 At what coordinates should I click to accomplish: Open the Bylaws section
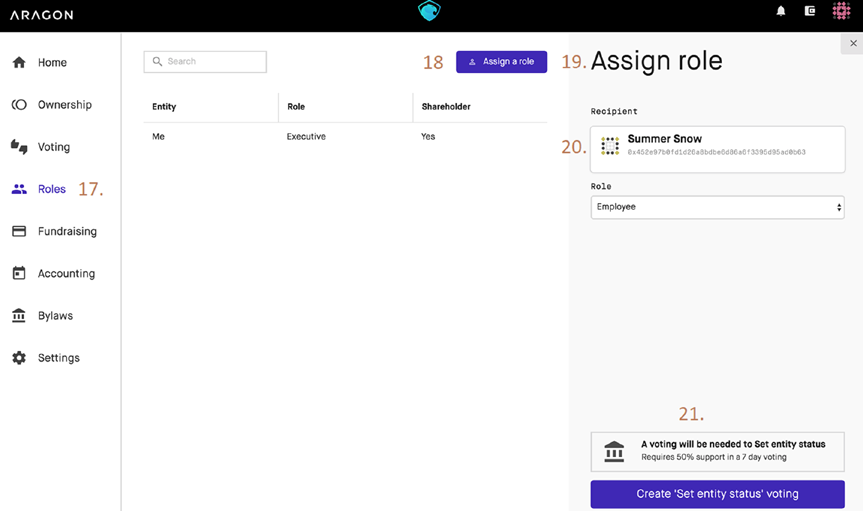54,316
